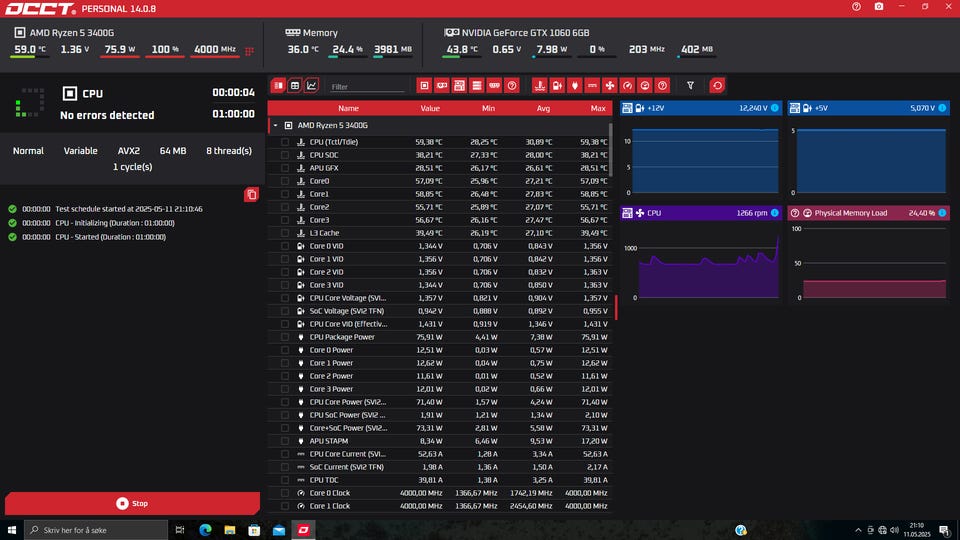Click inside the sensor Filter field
This screenshot has height=540, width=960.
click(x=367, y=87)
